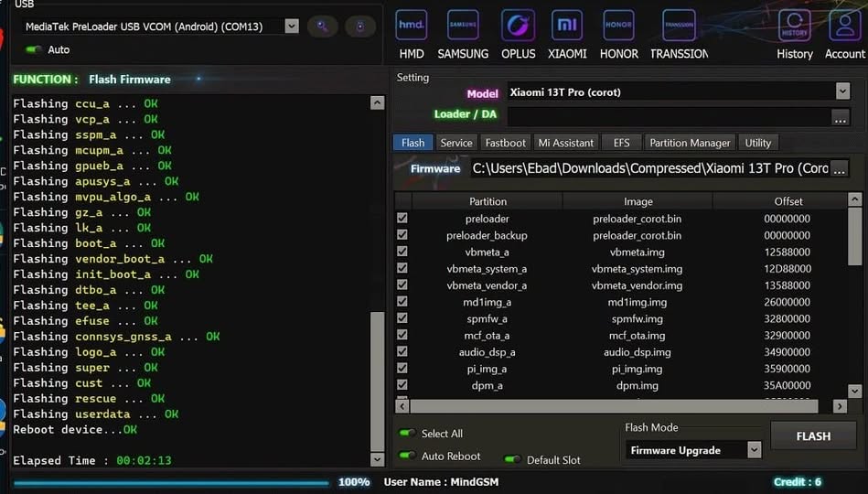The image size is (868, 494).
Task: Switch to the Fastboot tab
Action: click(x=505, y=143)
